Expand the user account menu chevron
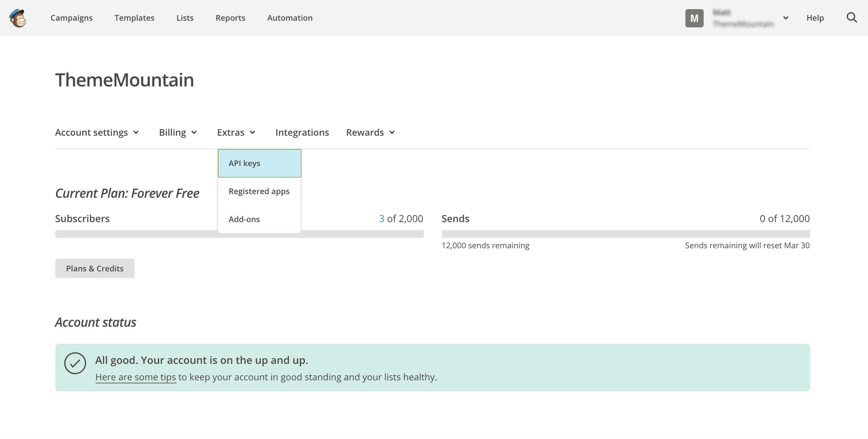This screenshot has height=439, width=868. (x=786, y=18)
